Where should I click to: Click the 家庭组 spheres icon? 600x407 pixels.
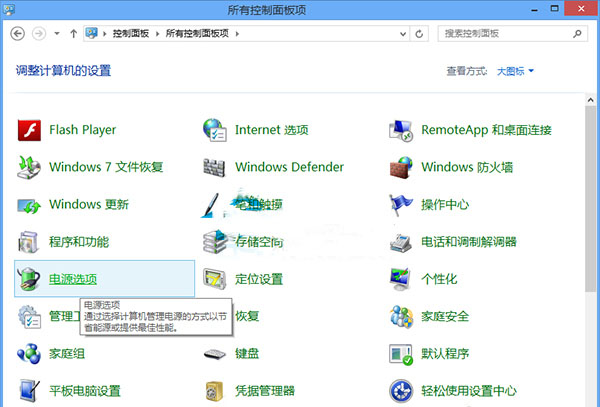click(29, 353)
